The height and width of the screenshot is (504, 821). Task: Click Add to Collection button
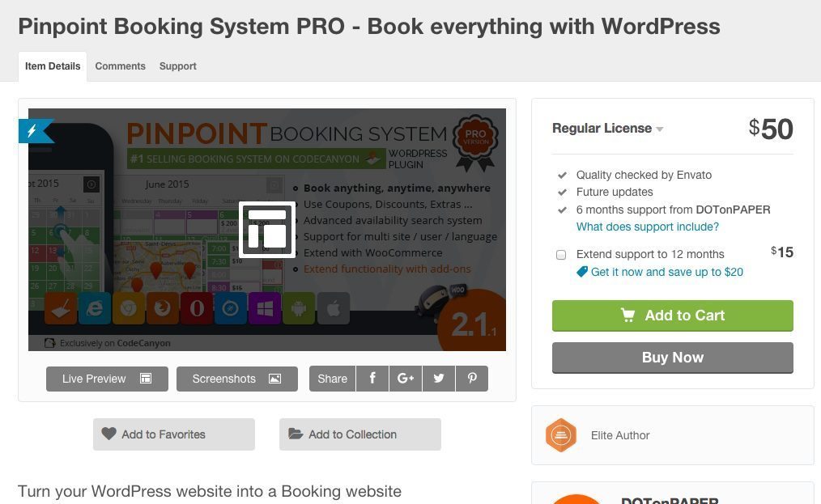[359, 434]
